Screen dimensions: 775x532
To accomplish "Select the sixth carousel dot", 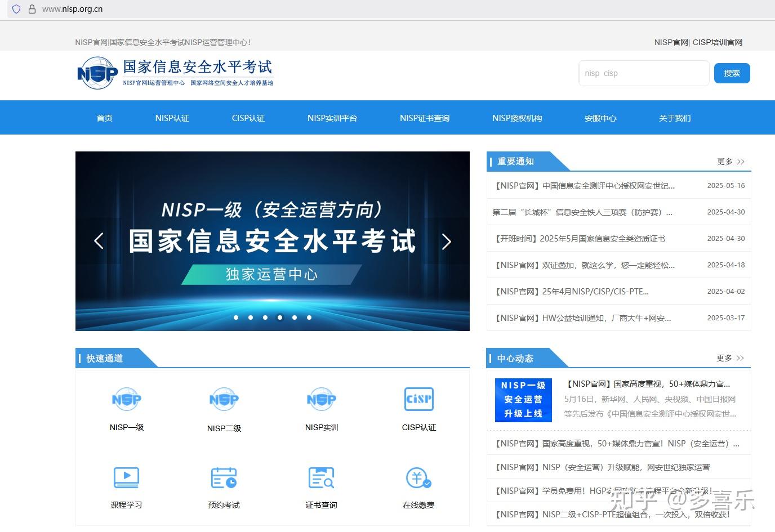I will [x=309, y=318].
